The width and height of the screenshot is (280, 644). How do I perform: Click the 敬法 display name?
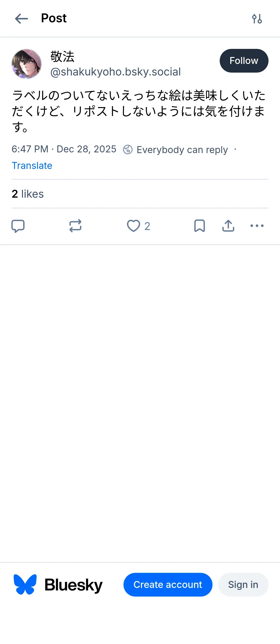[62, 57]
